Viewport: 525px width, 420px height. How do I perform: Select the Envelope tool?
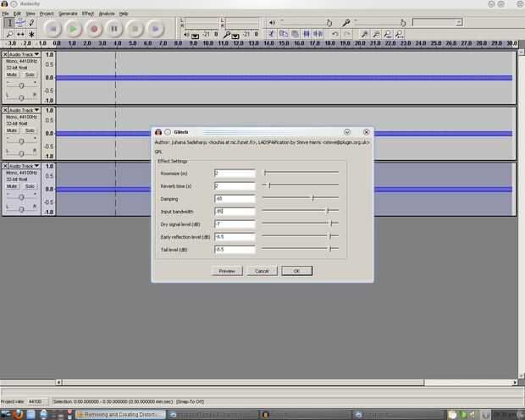point(20,23)
